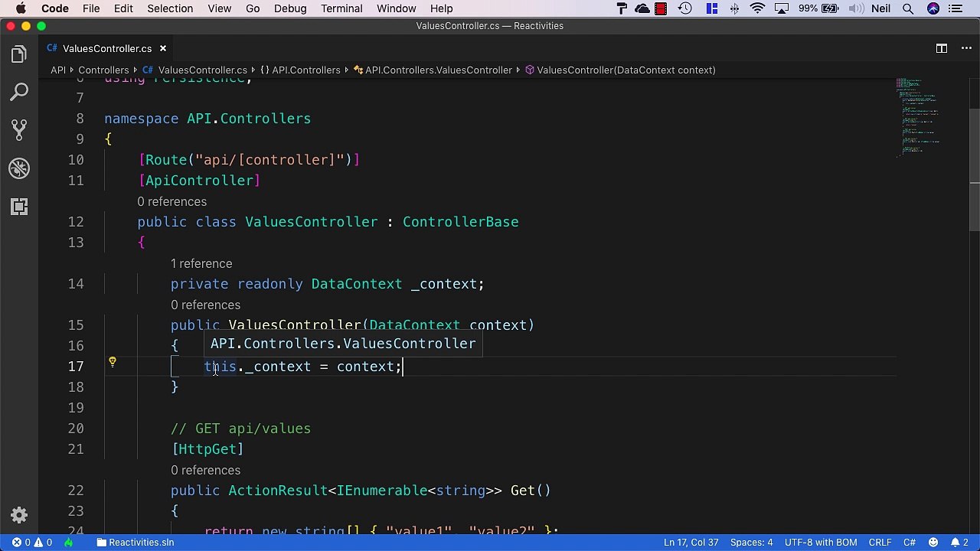Click the split editor icon
Viewport: 980px width, 551px height.
coord(941,48)
